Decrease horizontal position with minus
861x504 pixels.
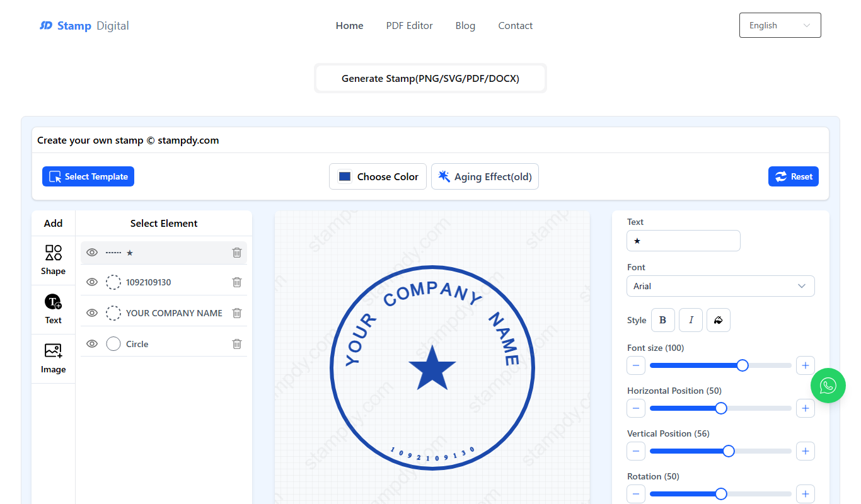(x=636, y=408)
